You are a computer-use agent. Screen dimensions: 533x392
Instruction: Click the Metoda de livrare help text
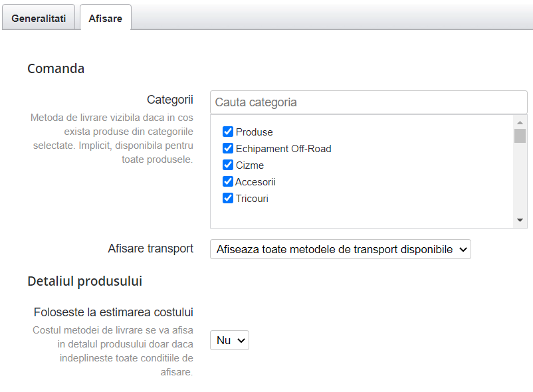pos(112,138)
